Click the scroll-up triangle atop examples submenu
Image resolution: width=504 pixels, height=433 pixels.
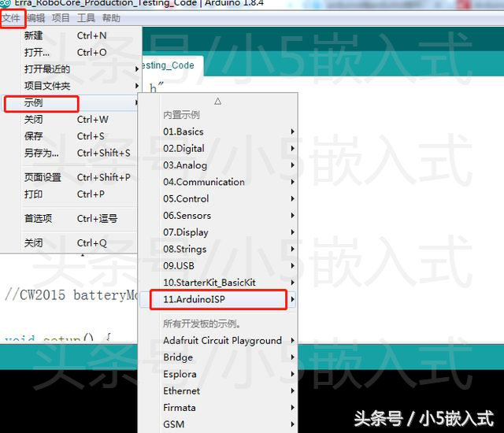point(217,102)
